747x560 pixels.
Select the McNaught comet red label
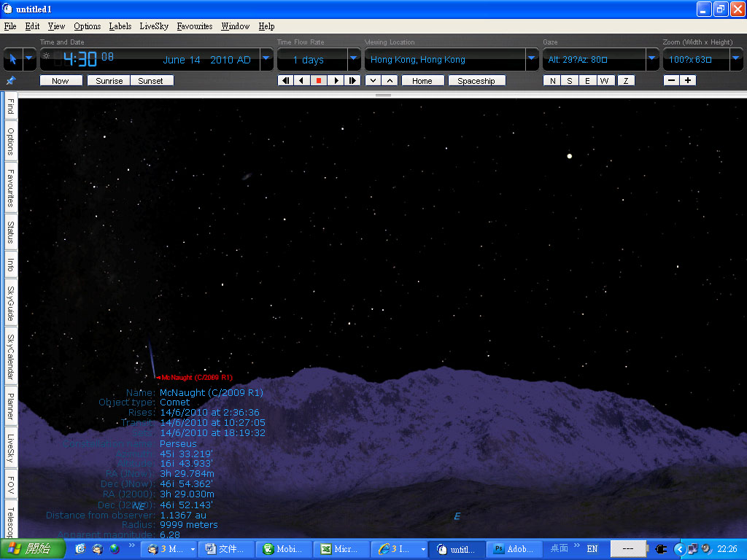196,378
